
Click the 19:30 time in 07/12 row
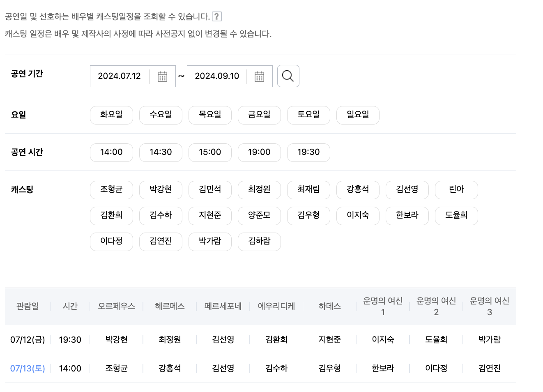70,340
